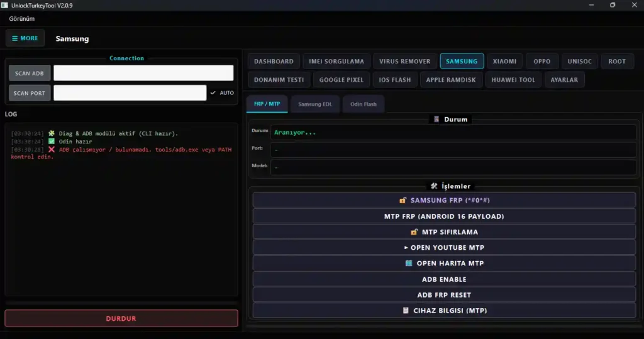Click the ADB device input field

[x=143, y=73]
